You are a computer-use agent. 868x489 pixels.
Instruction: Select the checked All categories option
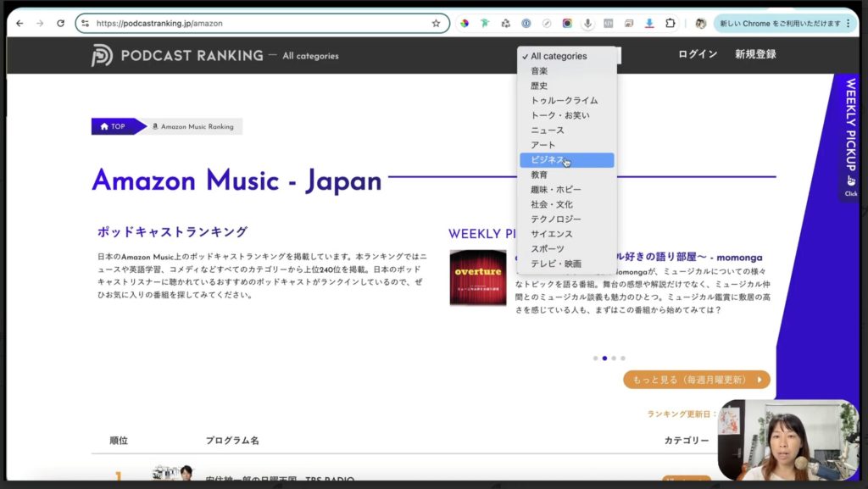point(559,56)
